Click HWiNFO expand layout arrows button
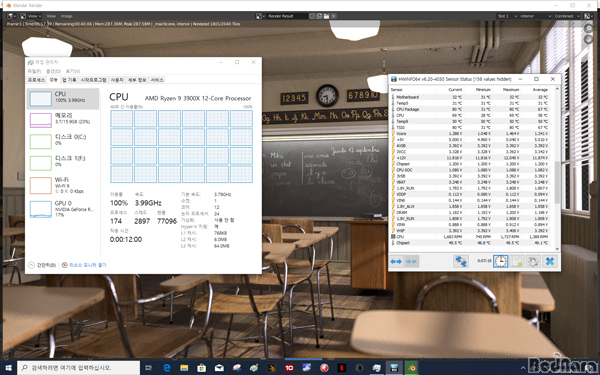Screen dimensions: 600x375 (x=396, y=261)
